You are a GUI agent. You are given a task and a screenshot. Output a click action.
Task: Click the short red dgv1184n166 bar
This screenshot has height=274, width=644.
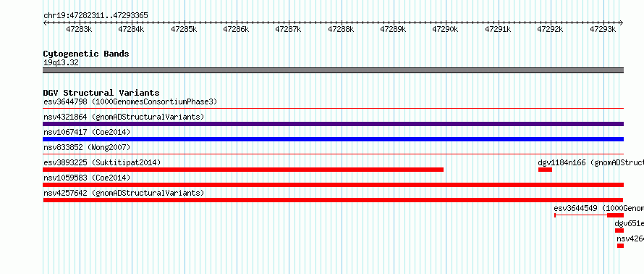[545, 170]
